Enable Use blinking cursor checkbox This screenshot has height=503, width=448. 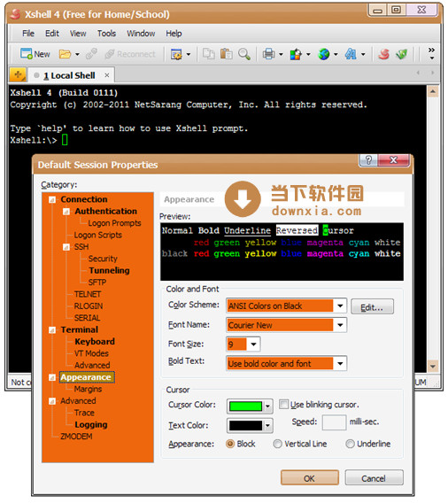point(283,404)
